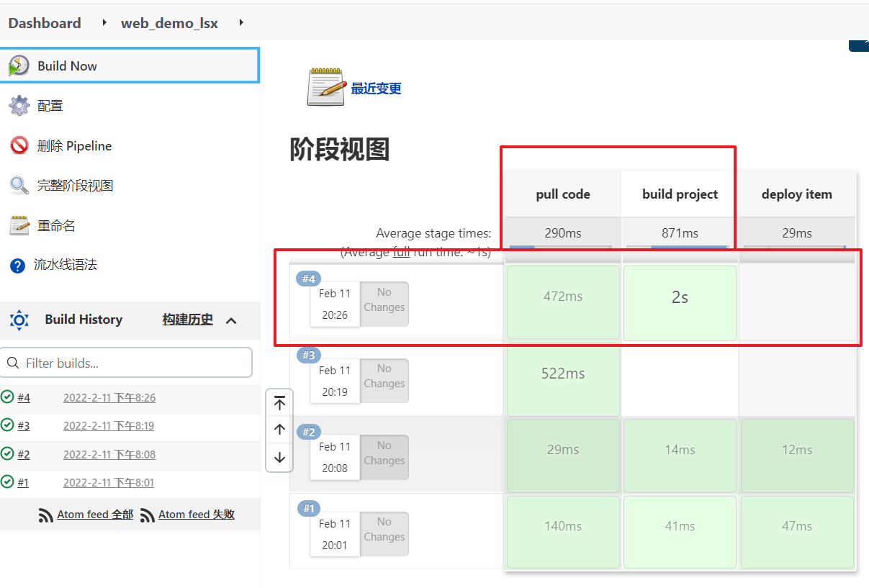The height and width of the screenshot is (588, 869).
Task: Open build #2 link in history
Action: coord(24,454)
